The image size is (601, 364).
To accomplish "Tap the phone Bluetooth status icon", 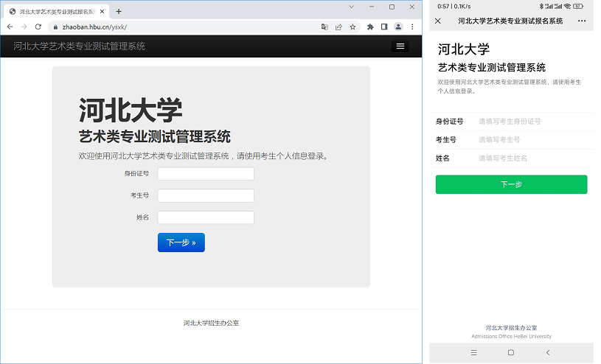I will (541, 6).
